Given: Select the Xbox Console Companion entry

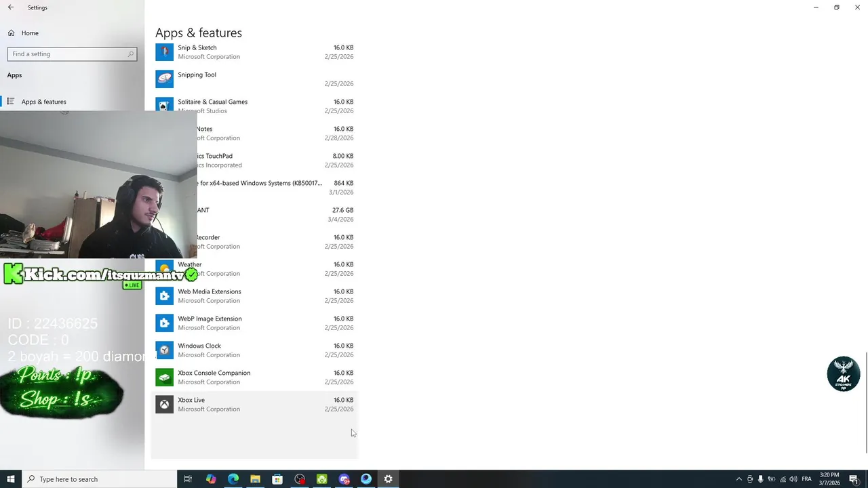Looking at the screenshot, I should (x=254, y=378).
